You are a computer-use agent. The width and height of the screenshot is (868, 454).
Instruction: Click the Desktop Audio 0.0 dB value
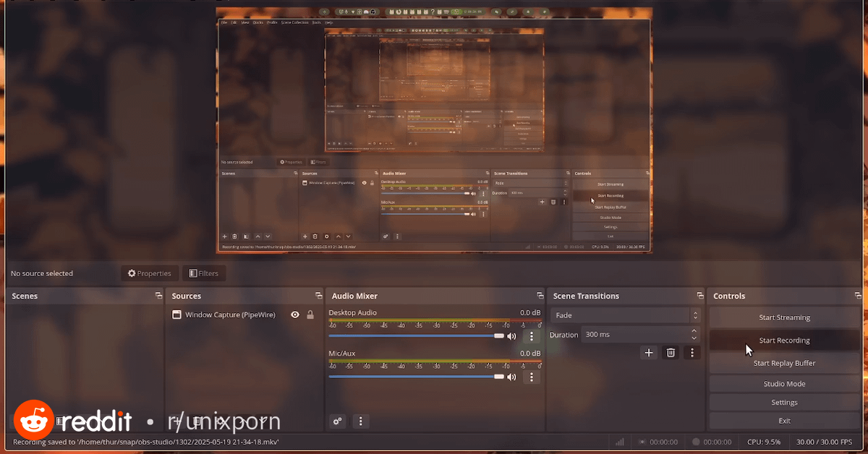[530, 313]
